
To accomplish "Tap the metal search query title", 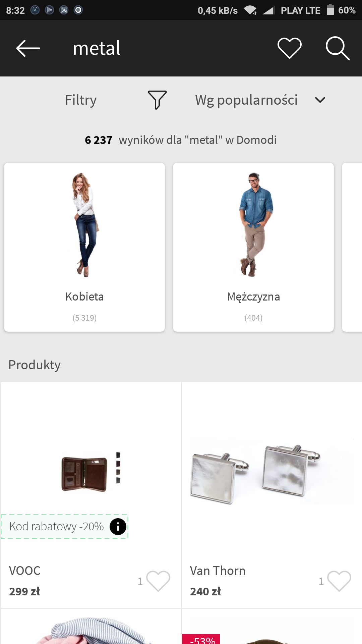I will pyautogui.click(x=97, y=48).
